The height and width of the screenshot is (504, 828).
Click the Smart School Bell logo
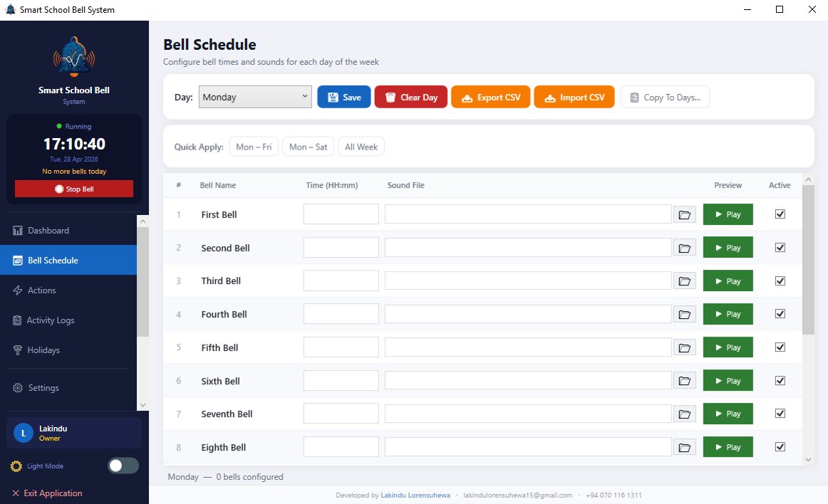(74, 57)
